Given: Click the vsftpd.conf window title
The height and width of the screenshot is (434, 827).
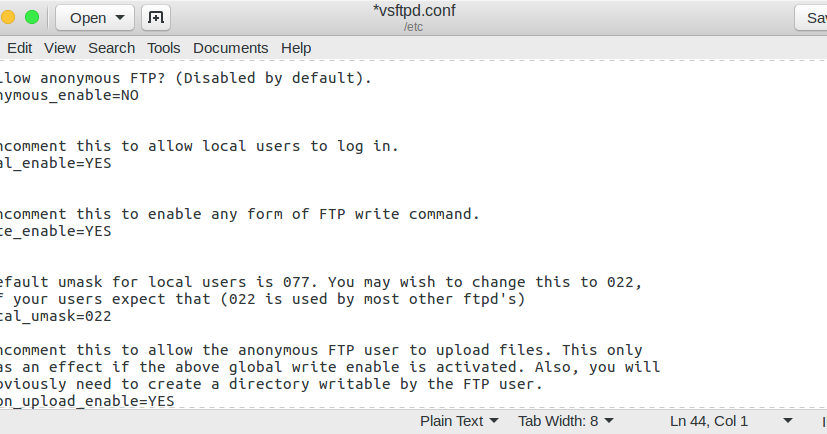Looking at the screenshot, I should point(413,12).
